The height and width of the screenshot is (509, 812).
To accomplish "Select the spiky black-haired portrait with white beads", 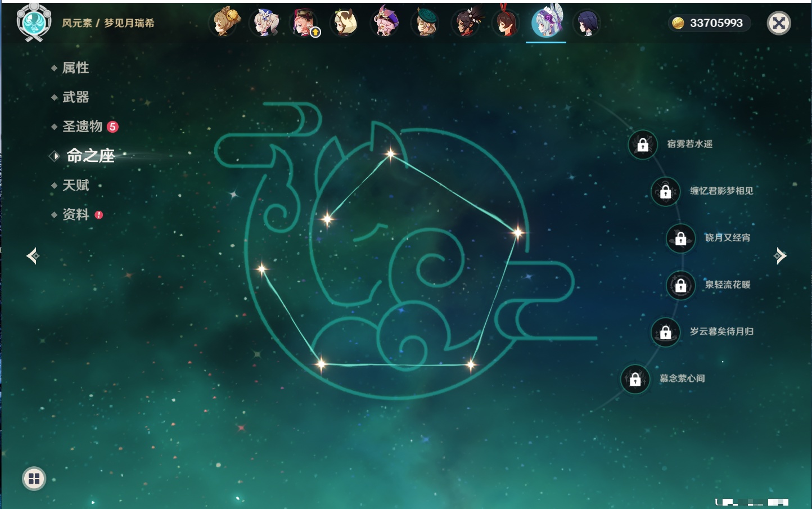I will click(x=467, y=22).
